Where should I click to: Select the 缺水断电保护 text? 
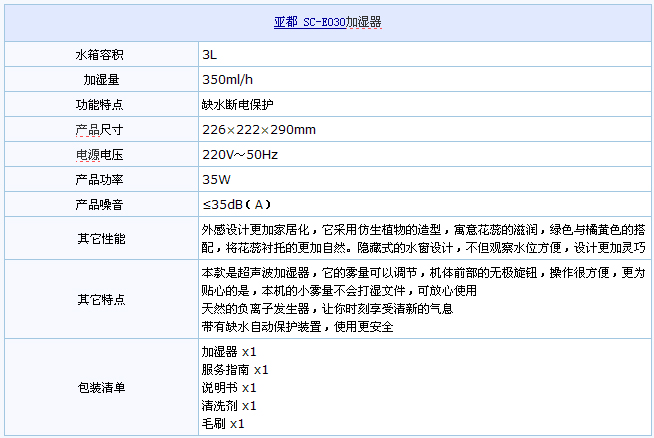pos(237,104)
